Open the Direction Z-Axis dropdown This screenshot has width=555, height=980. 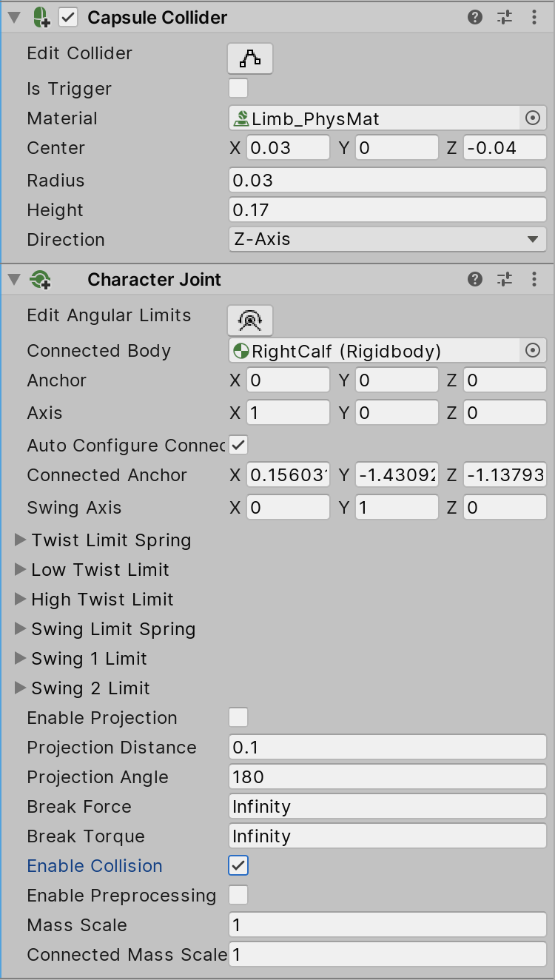pos(387,239)
